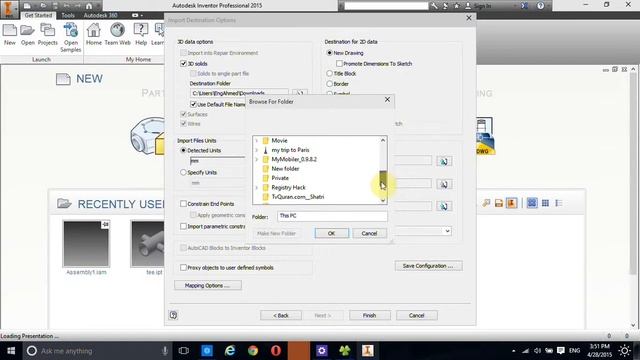This screenshot has height=360, width=640.
Task: Enable Proxy objects to user defined symbols
Action: pos(183,268)
